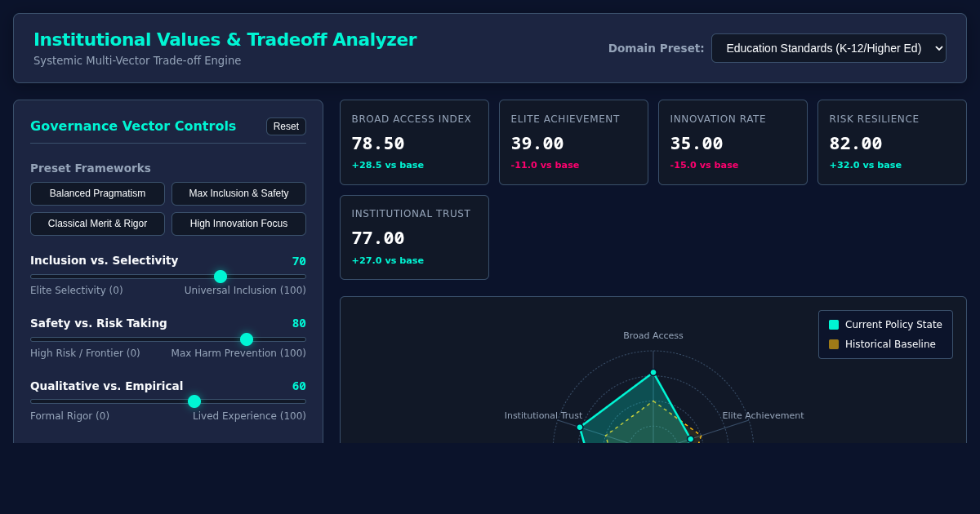Click the Safety slider value 80
This screenshot has height=514, width=980.
pyautogui.click(x=299, y=324)
